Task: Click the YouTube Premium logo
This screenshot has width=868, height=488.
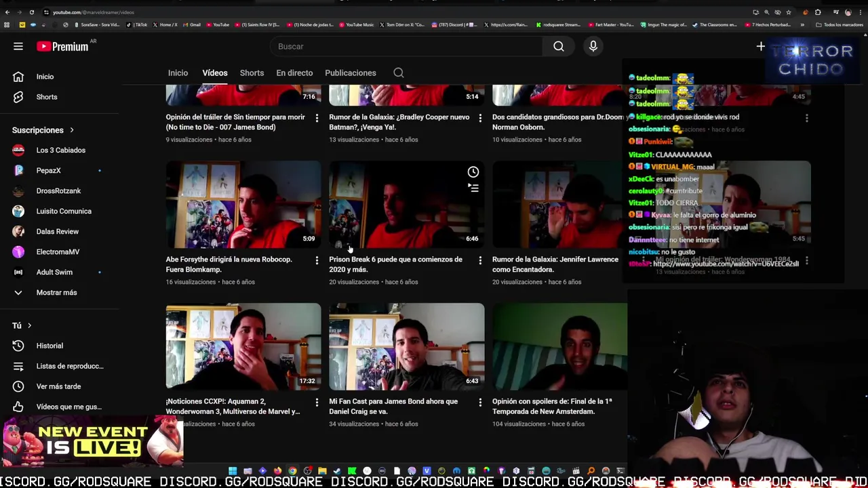Action: coord(62,46)
